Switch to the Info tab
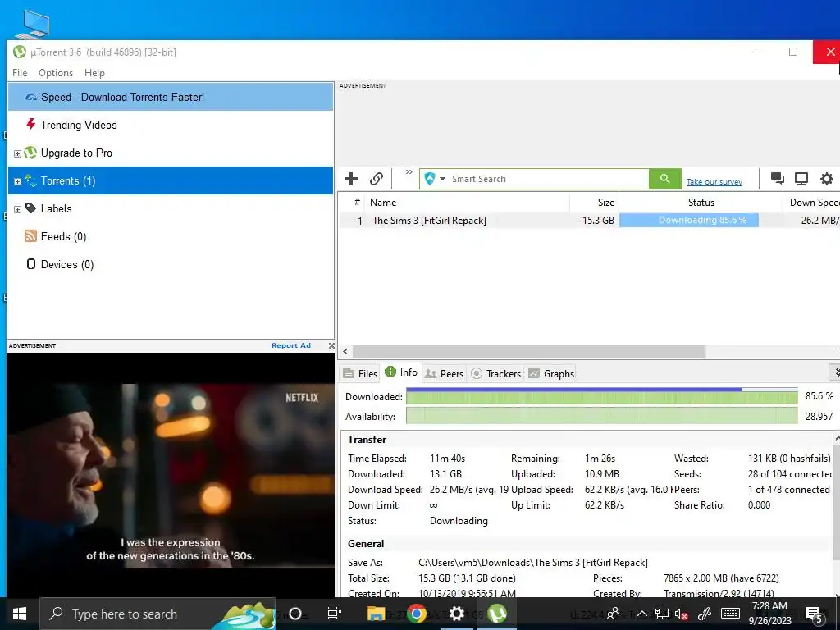Image resolution: width=840 pixels, height=630 pixels. 401,372
